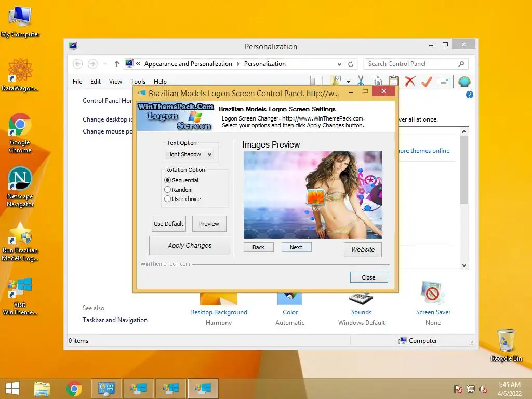Click the Apply Changes button
532x399 pixels.
click(x=190, y=246)
